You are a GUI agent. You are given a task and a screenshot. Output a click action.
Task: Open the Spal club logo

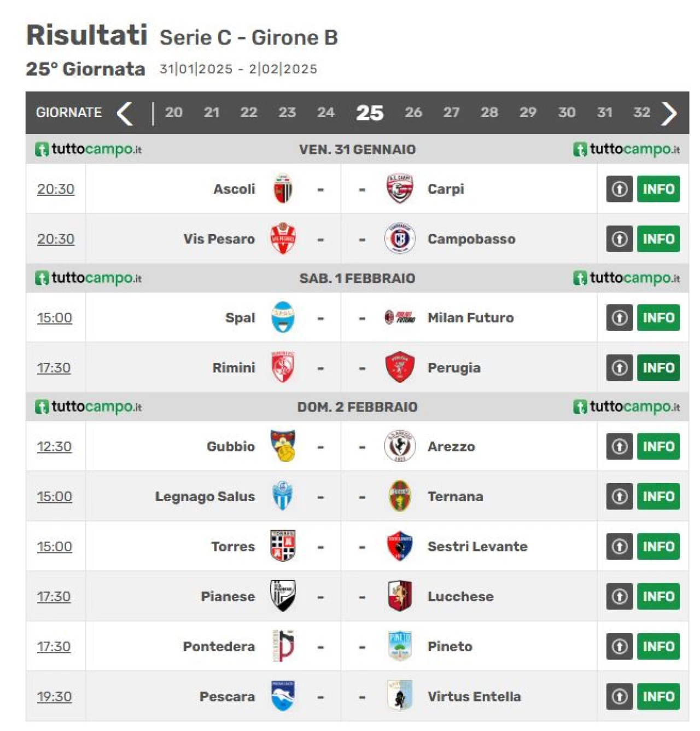(x=283, y=317)
